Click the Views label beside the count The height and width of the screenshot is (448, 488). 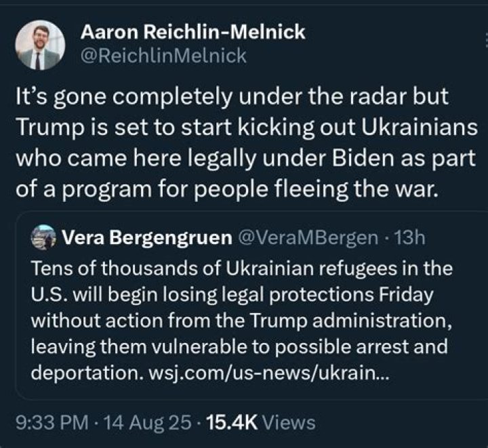tap(288, 423)
